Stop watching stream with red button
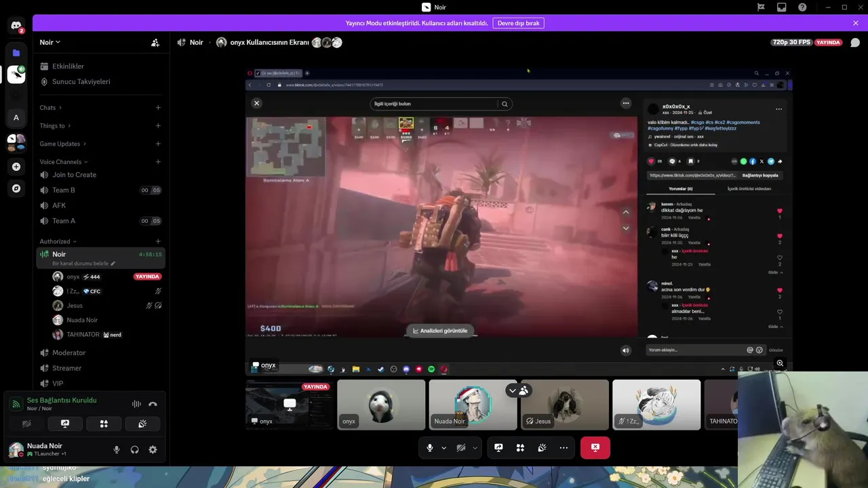Screen dimensions: 868x488 coord(595,448)
